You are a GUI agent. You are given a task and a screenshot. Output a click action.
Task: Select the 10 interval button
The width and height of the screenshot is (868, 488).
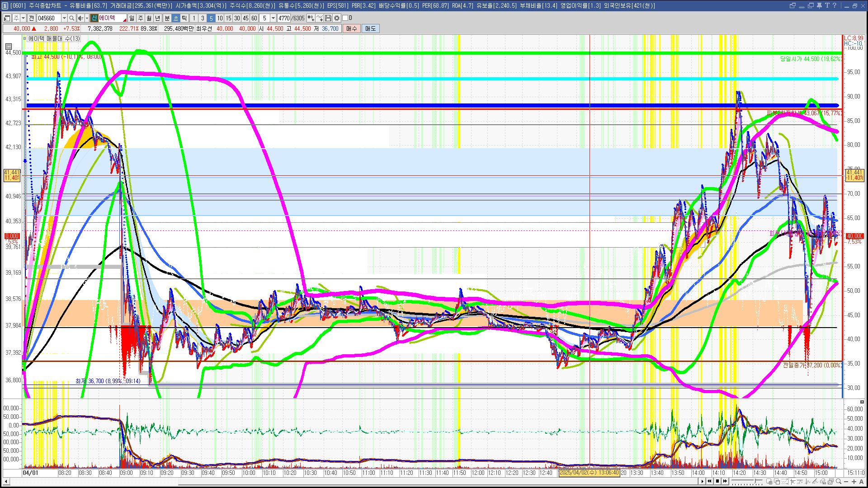click(x=220, y=18)
